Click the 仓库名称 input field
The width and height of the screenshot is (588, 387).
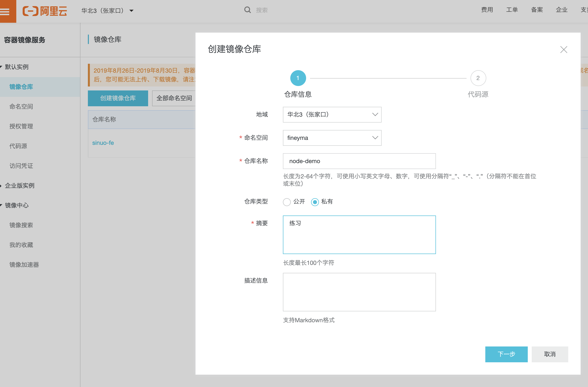click(x=359, y=161)
